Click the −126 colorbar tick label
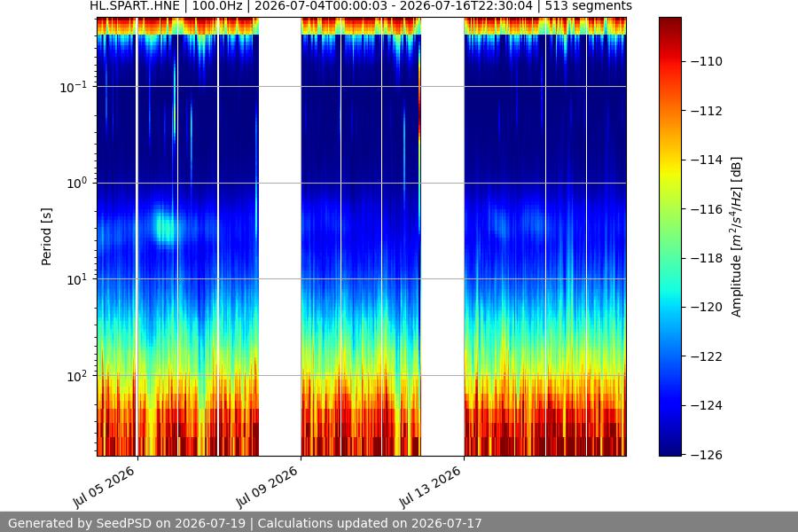Screen dimensions: 798x532 tap(707, 455)
